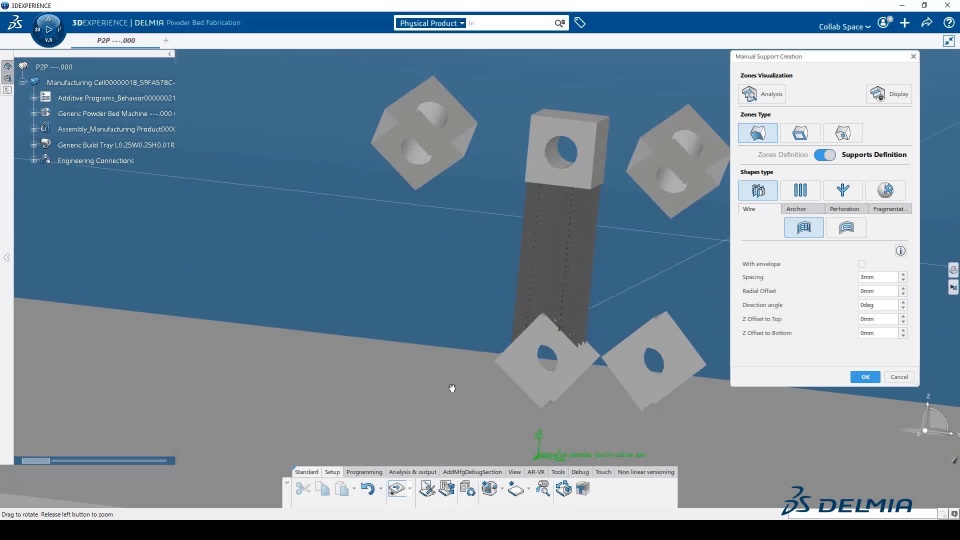
Task: Click the tag icon beside search
Action: 580,23
